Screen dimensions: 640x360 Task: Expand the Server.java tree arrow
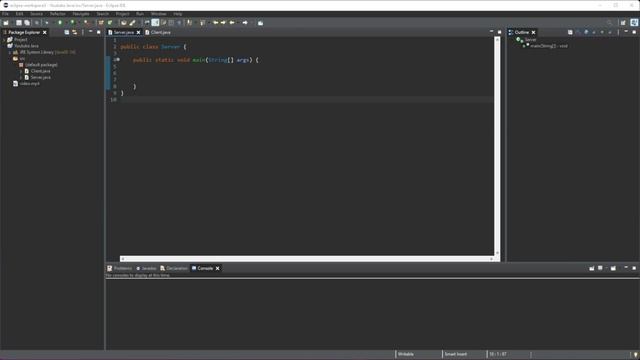[x=21, y=77]
